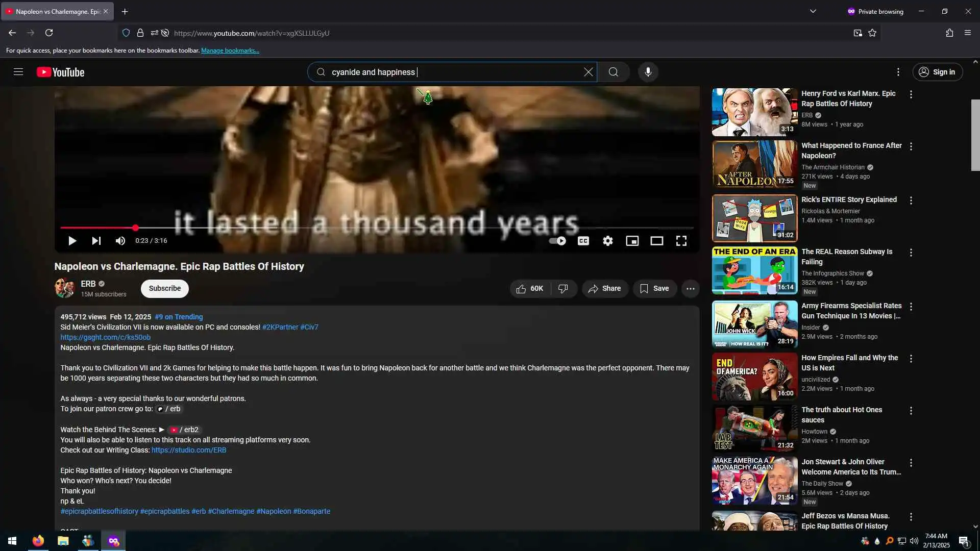Skip to next video

[96, 241]
